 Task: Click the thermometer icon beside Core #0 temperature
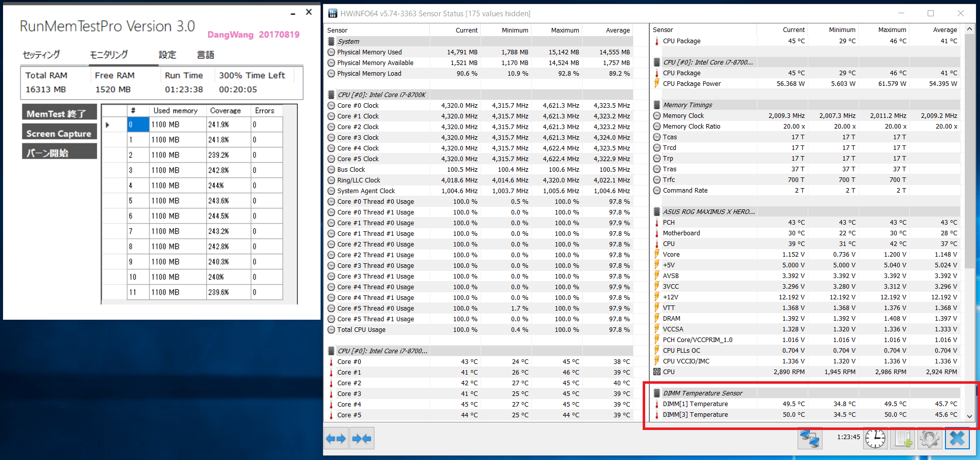tap(331, 361)
